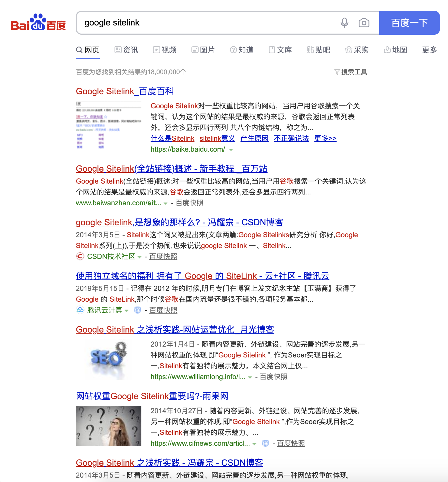Click the SEO gears thumbnail
Viewport: 448px width, 482px height.
coord(109,360)
